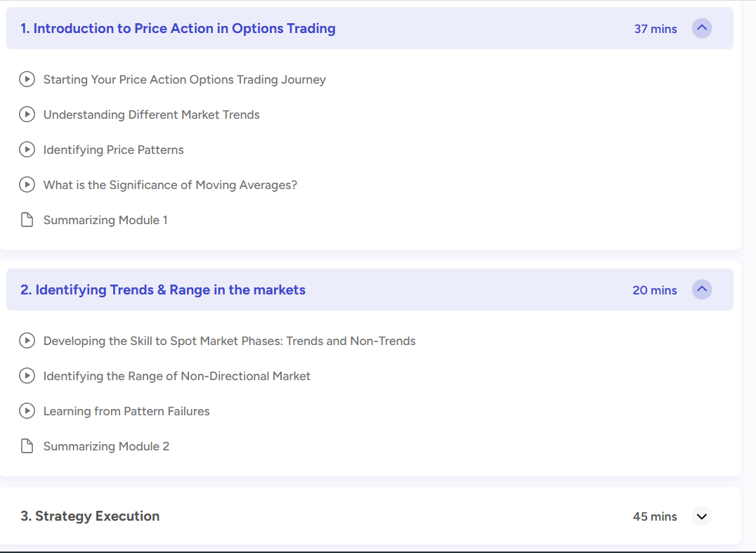Collapse module 2 with the up chevron
The image size is (756, 553).
click(x=701, y=289)
